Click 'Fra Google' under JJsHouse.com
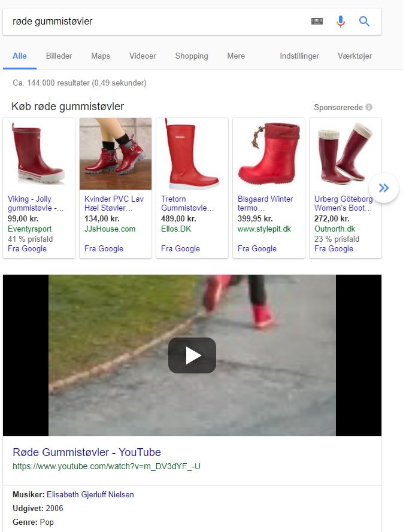 104,249
